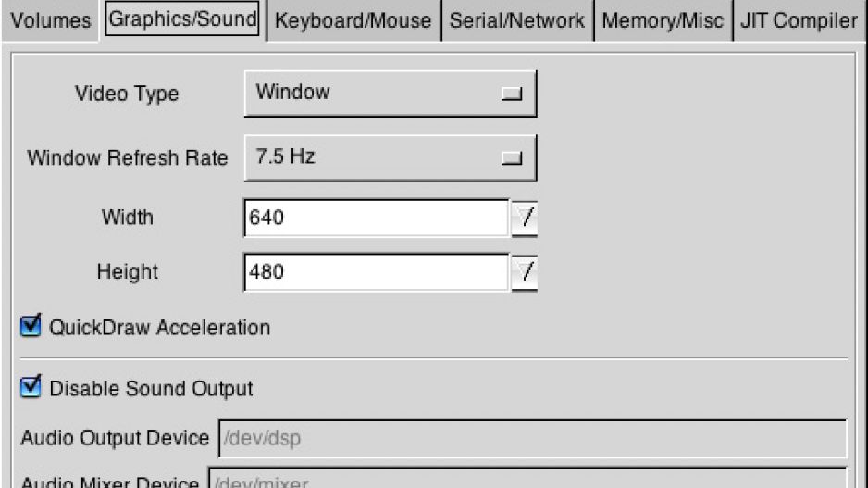Go to the Serial/Network tab

tap(517, 21)
